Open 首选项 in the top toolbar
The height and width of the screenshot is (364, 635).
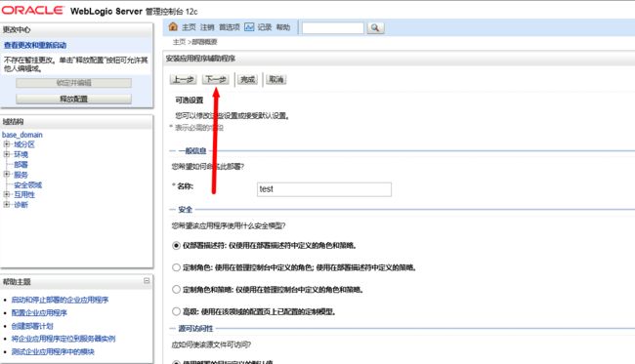tap(230, 27)
